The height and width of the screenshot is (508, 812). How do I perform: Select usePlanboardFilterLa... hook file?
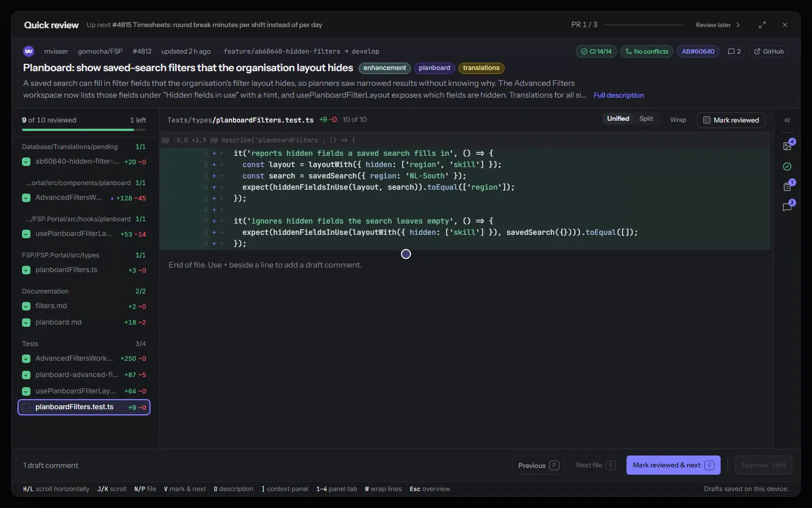click(x=84, y=234)
